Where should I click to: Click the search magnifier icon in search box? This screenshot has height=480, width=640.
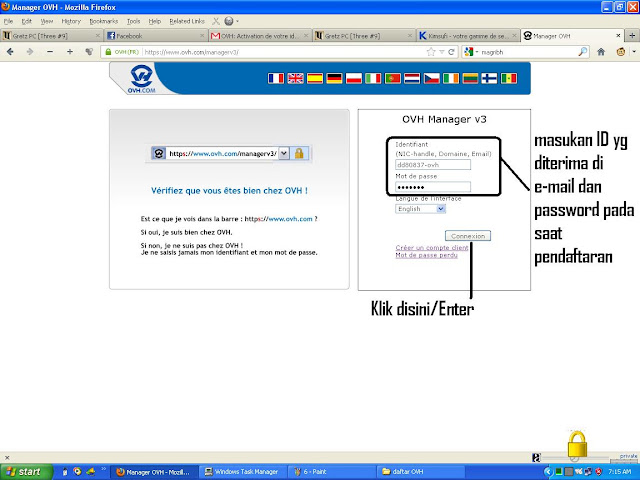[582, 52]
